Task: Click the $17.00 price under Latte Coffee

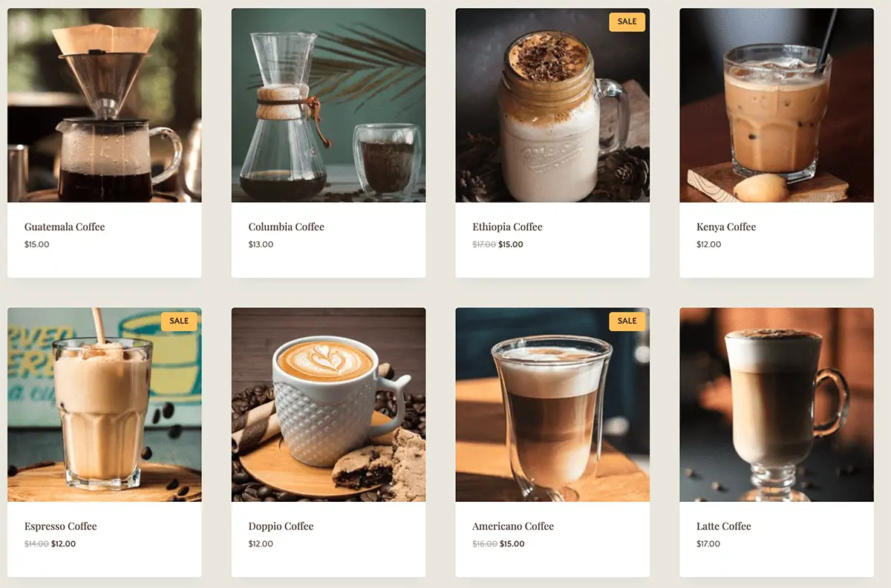Action: [x=708, y=544]
